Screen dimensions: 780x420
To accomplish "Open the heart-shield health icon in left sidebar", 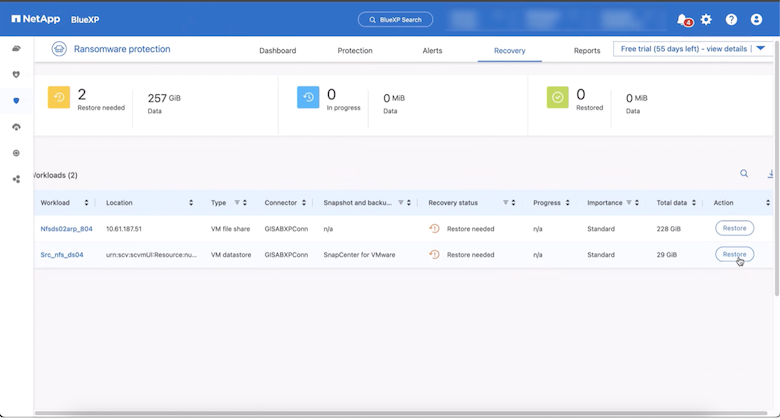I will tap(16, 74).
